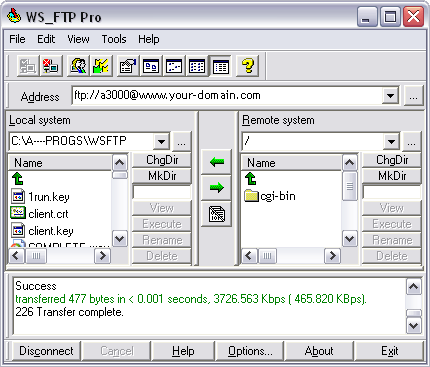Click log window scroll up arrow
This screenshot has height=367, width=430.
414,287
